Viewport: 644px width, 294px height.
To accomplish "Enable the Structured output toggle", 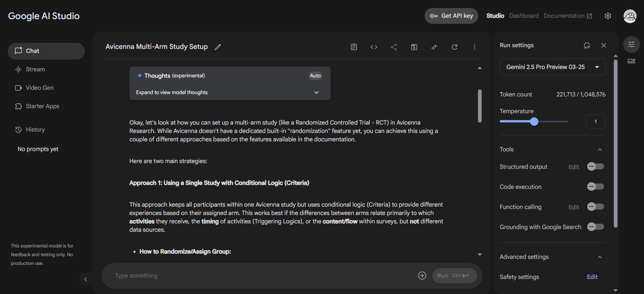I will (x=595, y=166).
